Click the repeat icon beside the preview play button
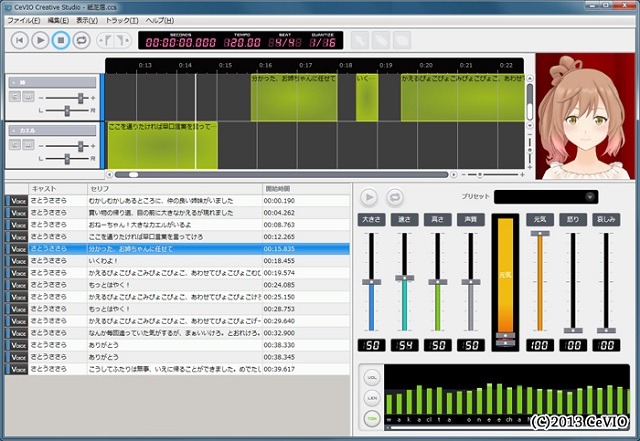This screenshot has width=640, height=441. 393,197
